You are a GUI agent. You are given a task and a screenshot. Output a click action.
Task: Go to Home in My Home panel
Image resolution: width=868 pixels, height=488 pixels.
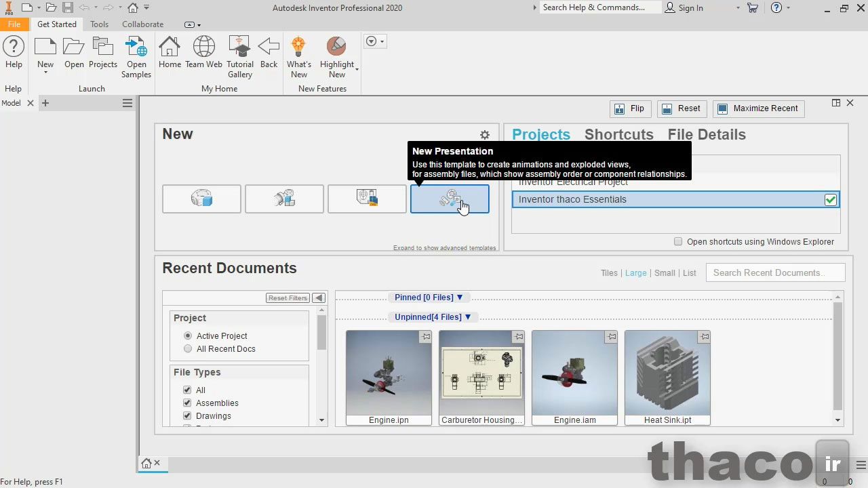pyautogui.click(x=170, y=53)
